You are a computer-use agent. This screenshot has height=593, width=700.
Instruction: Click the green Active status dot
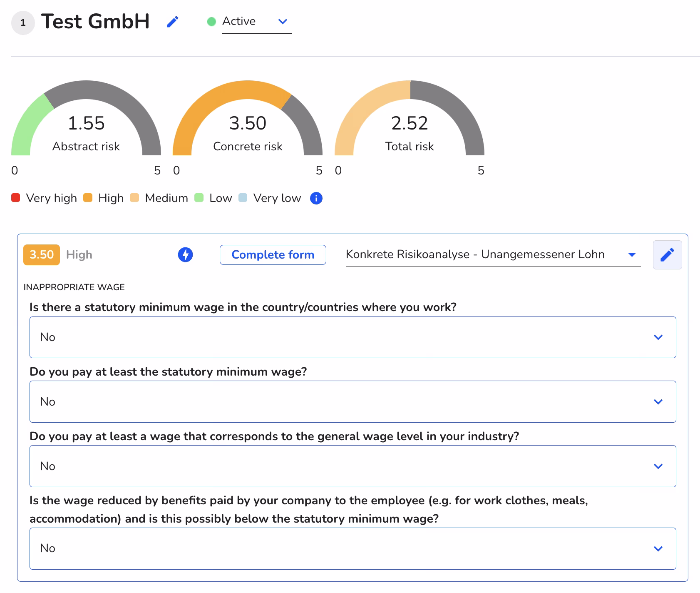[x=211, y=22]
